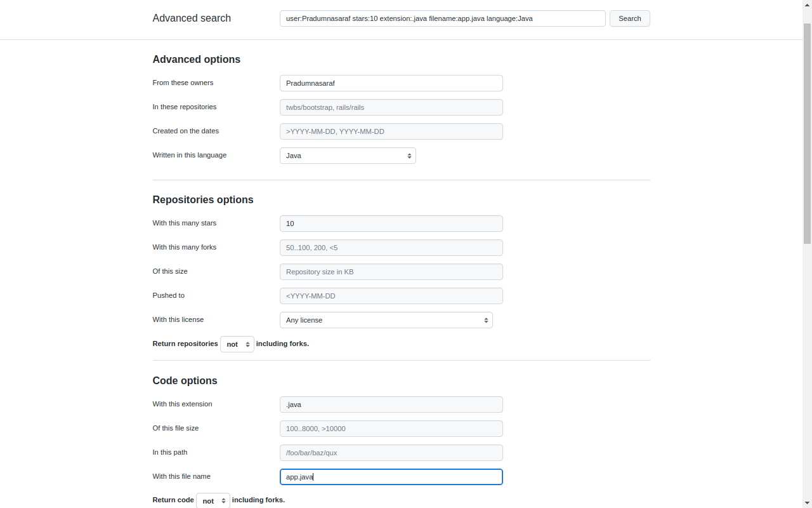Click the With this file name field
Image resolution: width=812 pixels, height=508 pixels.
coord(391,477)
